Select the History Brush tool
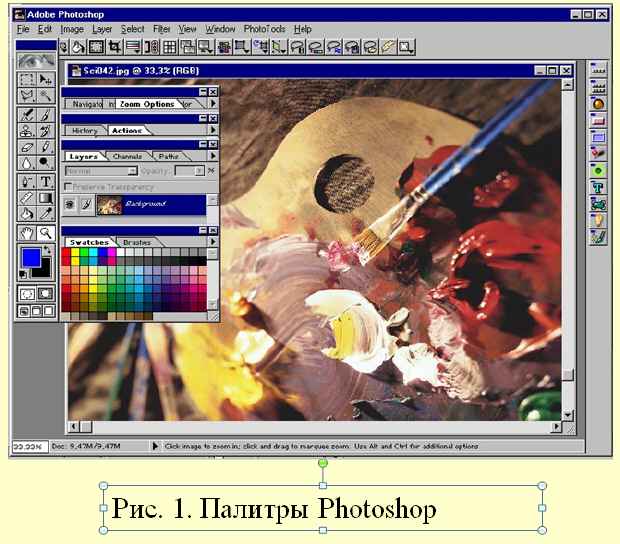 click(x=45, y=131)
